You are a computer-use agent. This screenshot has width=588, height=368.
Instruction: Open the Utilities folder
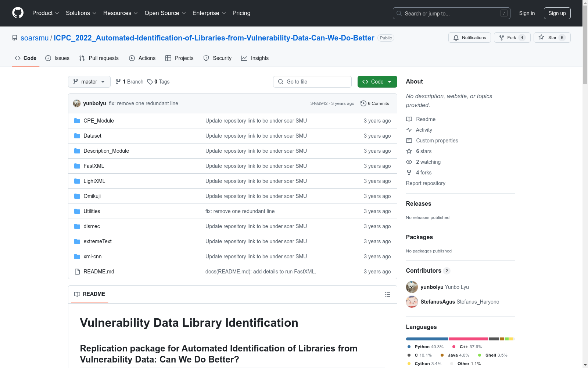pos(92,211)
